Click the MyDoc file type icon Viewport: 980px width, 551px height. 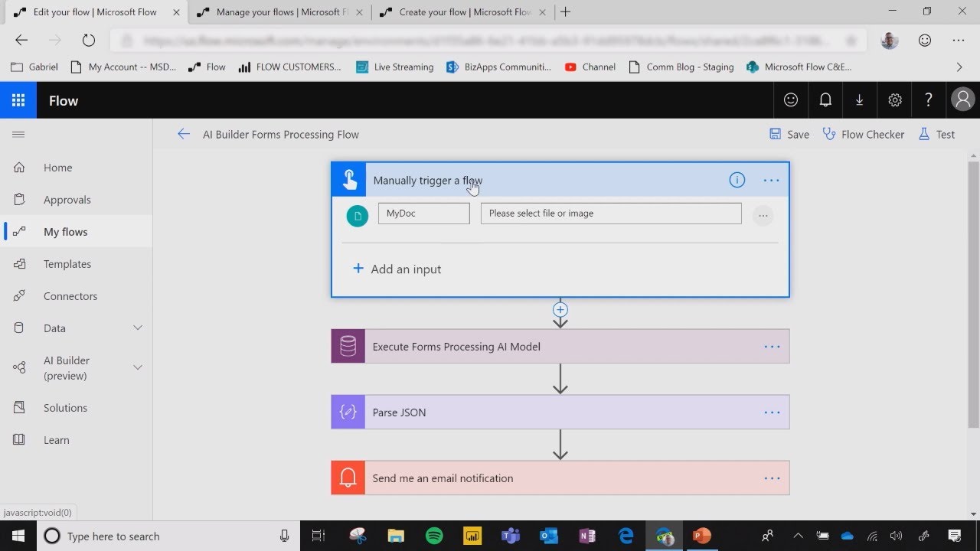358,216
